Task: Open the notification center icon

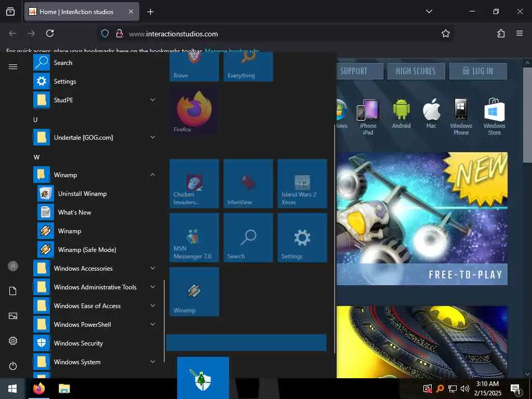Action: [x=516, y=389]
